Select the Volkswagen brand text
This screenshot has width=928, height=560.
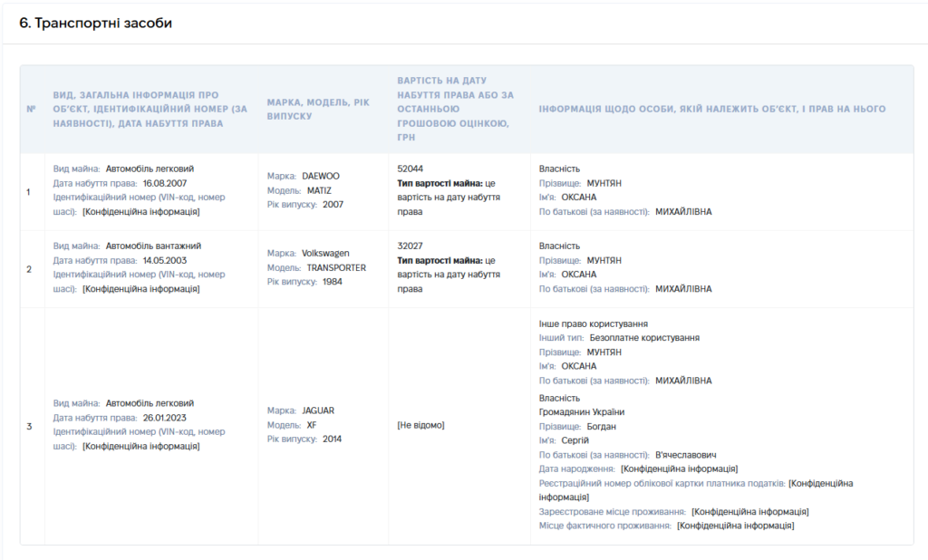pos(325,253)
